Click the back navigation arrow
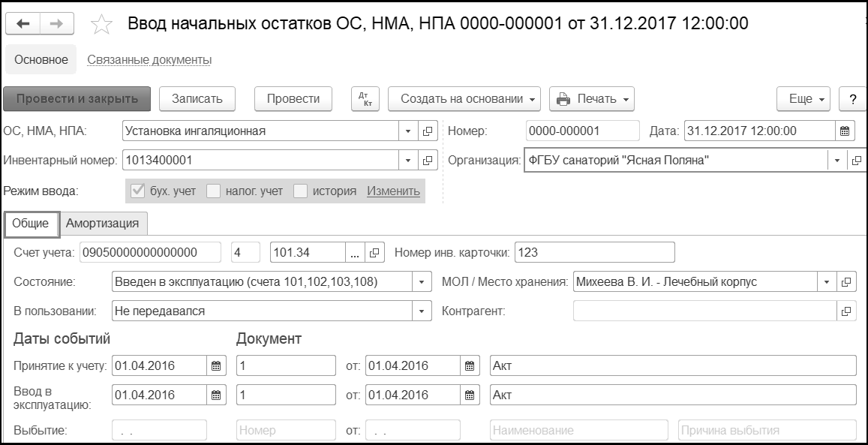Viewport: 868px width, 445px height. click(x=24, y=24)
